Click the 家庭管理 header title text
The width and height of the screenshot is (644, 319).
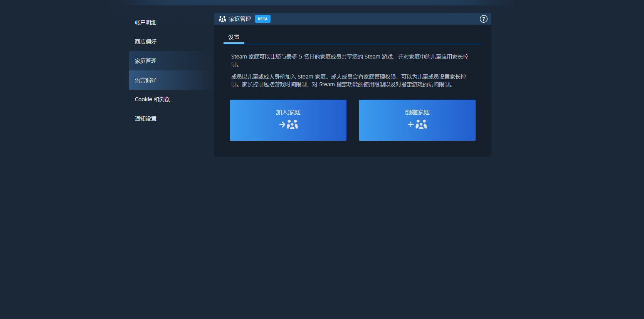(x=240, y=19)
